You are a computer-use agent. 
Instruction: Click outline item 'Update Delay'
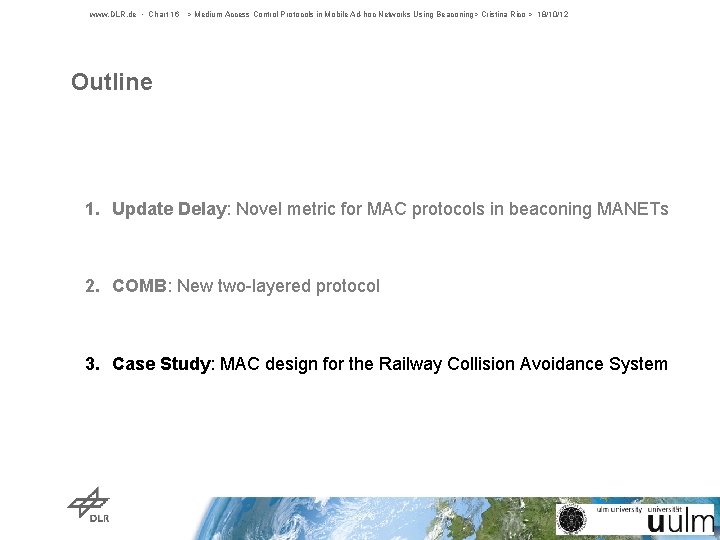(169, 209)
